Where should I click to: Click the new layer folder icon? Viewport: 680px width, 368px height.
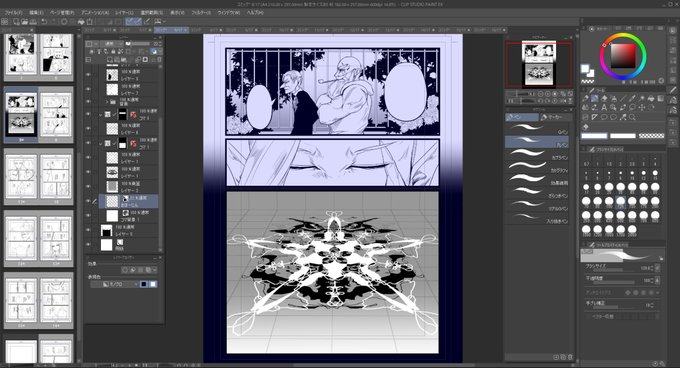tap(124, 59)
